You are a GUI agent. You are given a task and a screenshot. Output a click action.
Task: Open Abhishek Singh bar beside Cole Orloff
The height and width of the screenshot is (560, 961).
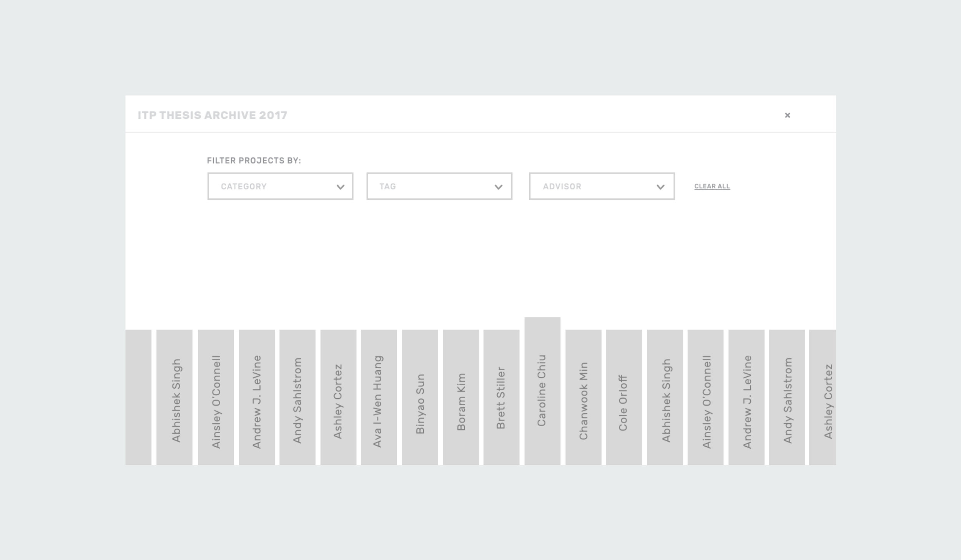(x=665, y=397)
